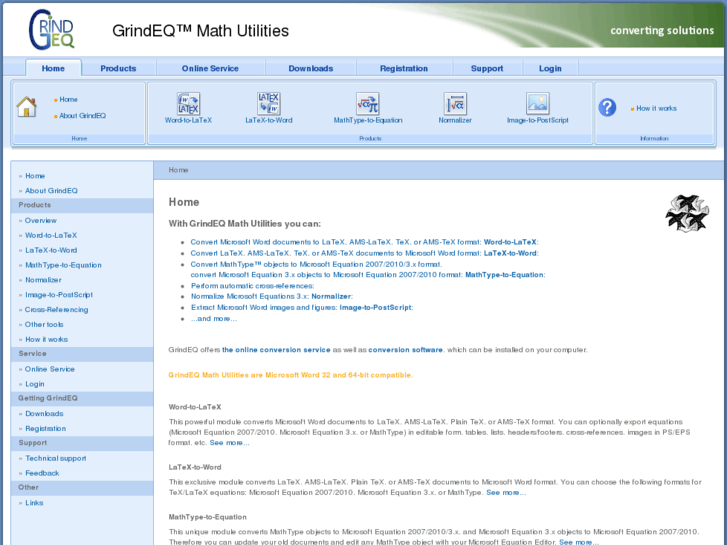Click the Other sidebar section header
Screen dimensions: 727x545
[x=82, y=487]
